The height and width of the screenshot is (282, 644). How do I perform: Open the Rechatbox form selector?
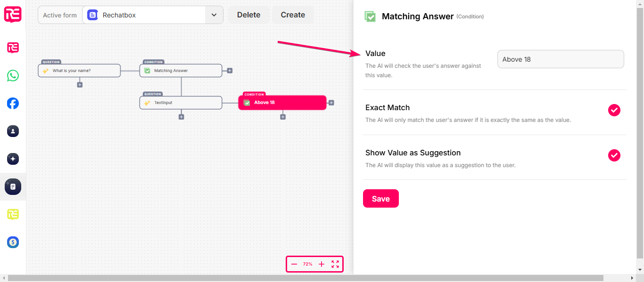pos(144,15)
